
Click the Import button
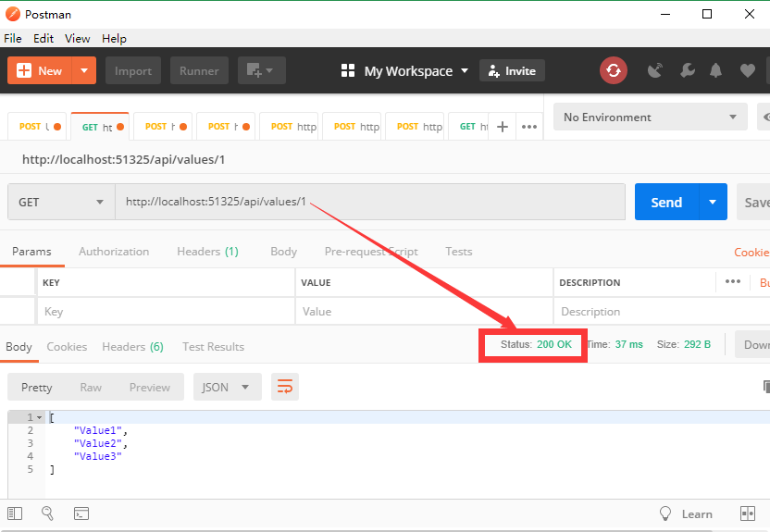click(x=133, y=70)
